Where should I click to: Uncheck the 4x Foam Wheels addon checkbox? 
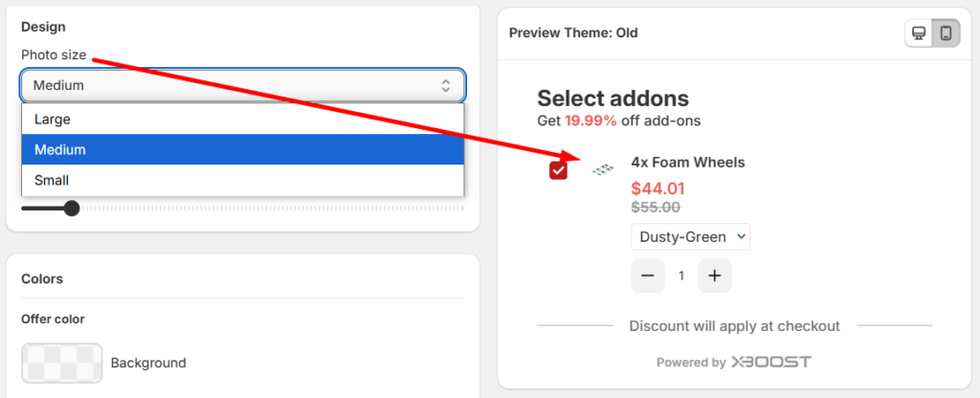pyautogui.click(x=559, y=170)
